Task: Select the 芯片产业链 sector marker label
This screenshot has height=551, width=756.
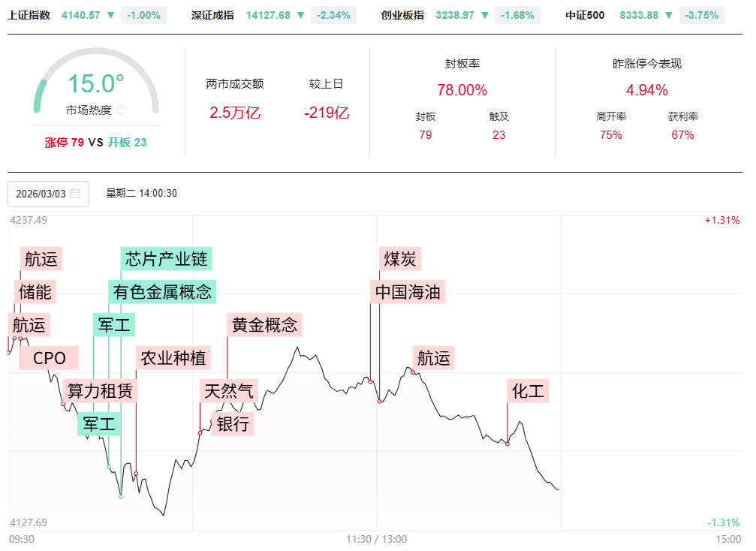Action: click(167, 259)
